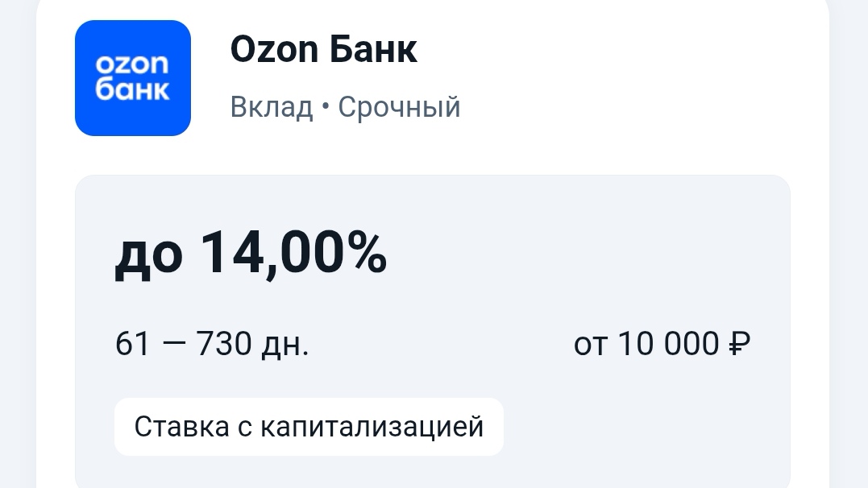This screenshot has width=868, height=488.
Task: Click the word "от" before the amount
Action: pos(591,345)
